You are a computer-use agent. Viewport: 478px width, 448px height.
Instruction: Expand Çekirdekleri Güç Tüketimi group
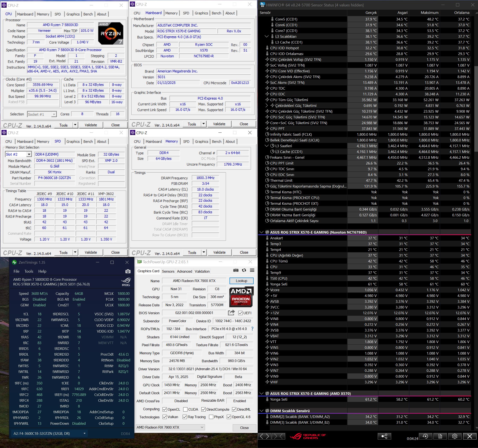click(x=266, y=105)
